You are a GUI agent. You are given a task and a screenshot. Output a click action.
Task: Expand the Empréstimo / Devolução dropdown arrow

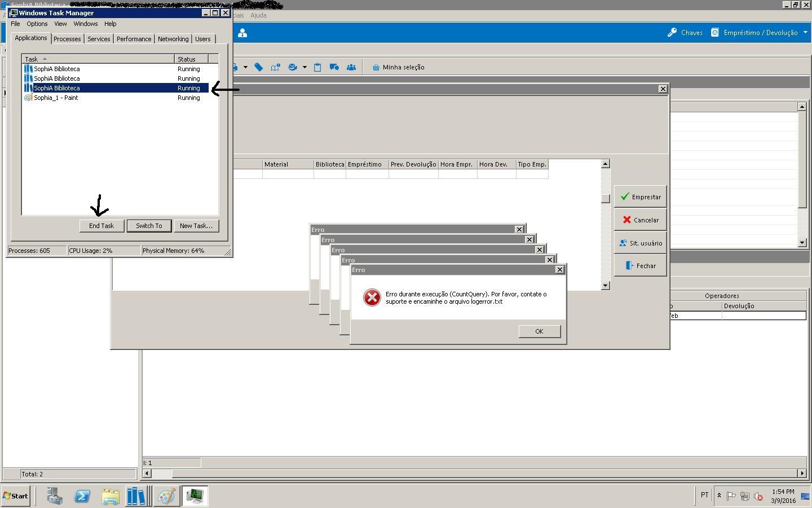(x=805, y=32)
